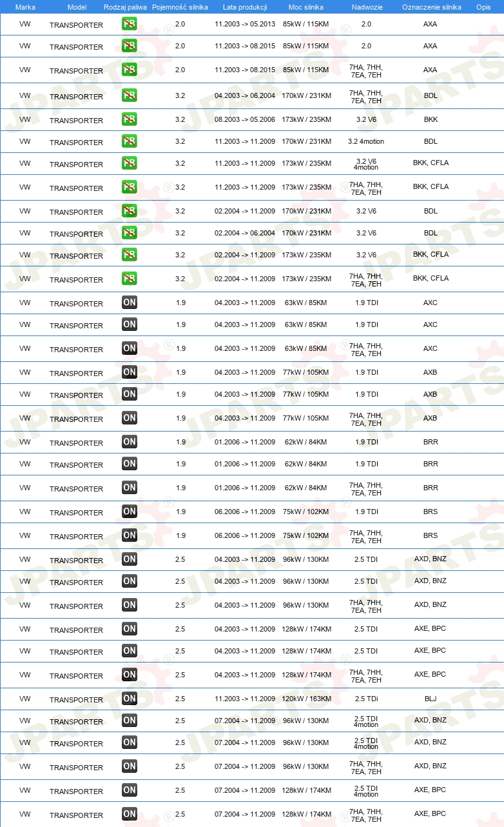Click the PB icon in the 02.2004 173kW 7HA, 7HH row

[130, 279]
